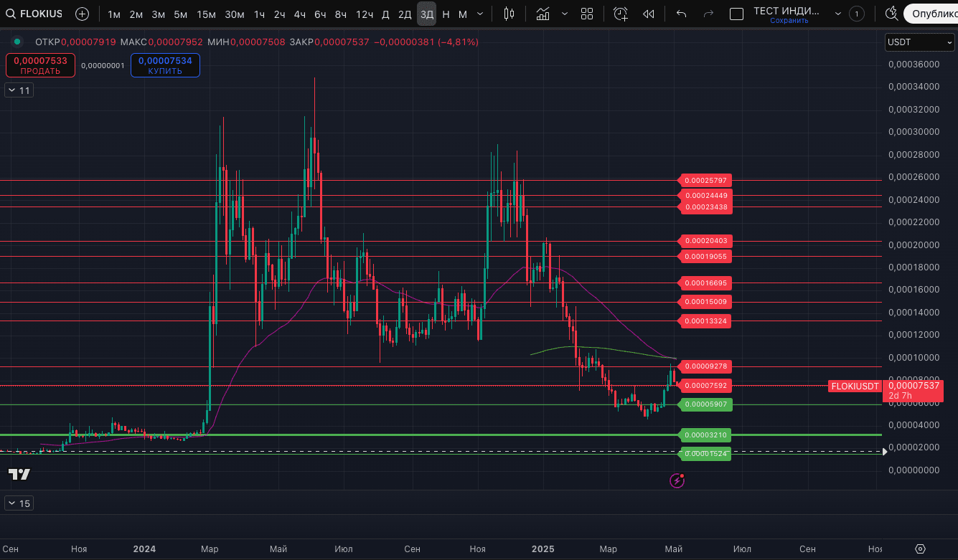Click the white arrow on price axis

pyautogui.click(x=885, y=452)
